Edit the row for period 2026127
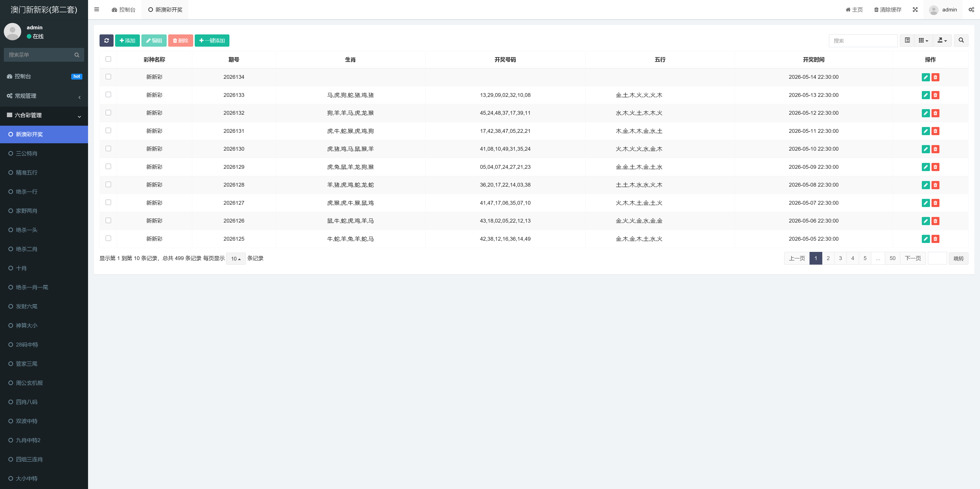The image size is (980, 489). click(926, 203)
